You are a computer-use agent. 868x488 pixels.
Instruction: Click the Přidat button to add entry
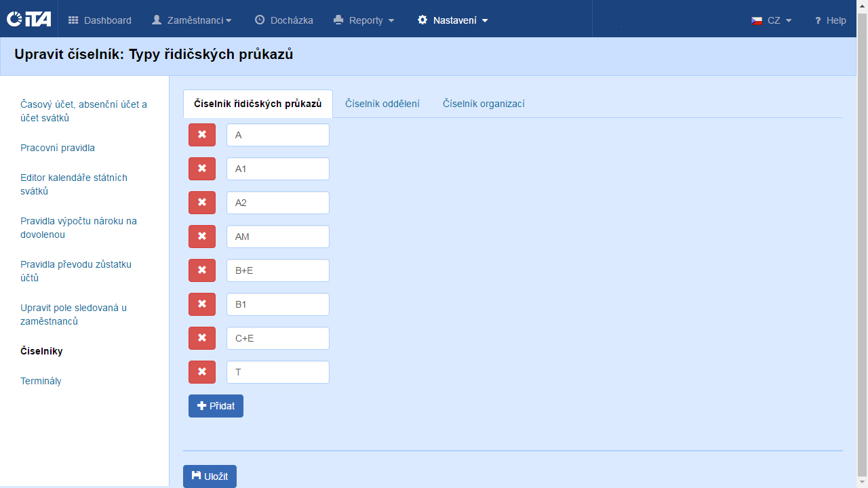point(216,406)
